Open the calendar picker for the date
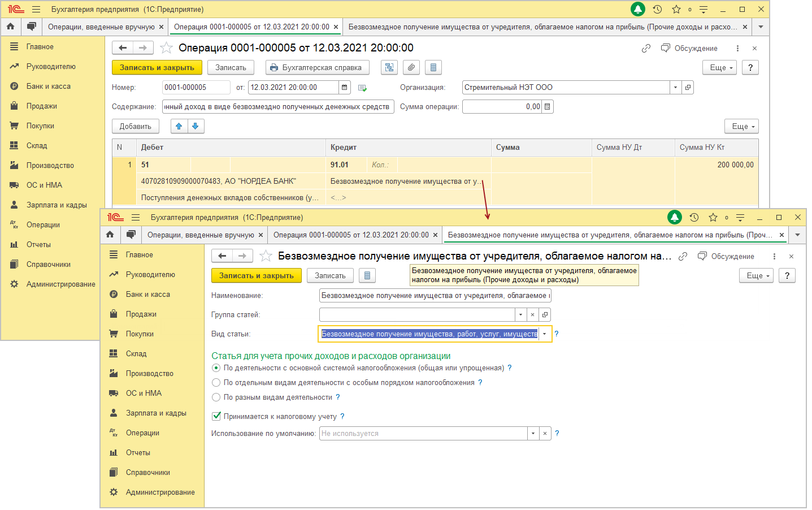This screenshot has height=510, width=812. 345,88
